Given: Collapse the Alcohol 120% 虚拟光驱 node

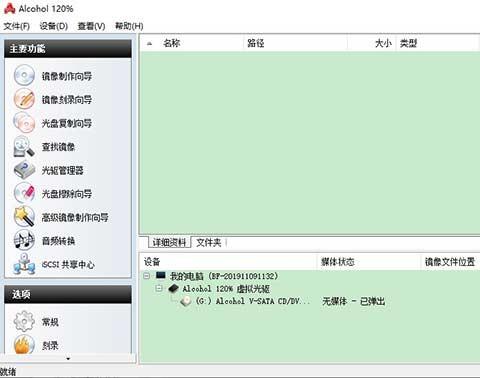Looking at the screenshot, I should pos(159,288).
